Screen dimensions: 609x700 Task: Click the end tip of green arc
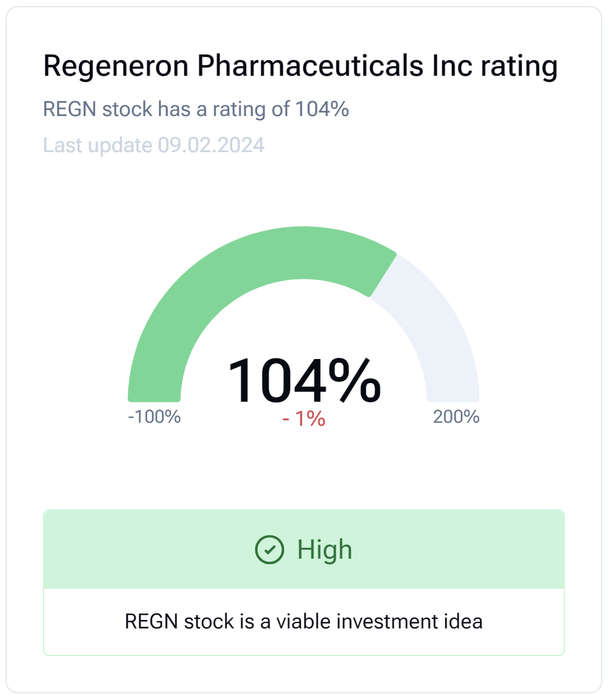(383, 275)
